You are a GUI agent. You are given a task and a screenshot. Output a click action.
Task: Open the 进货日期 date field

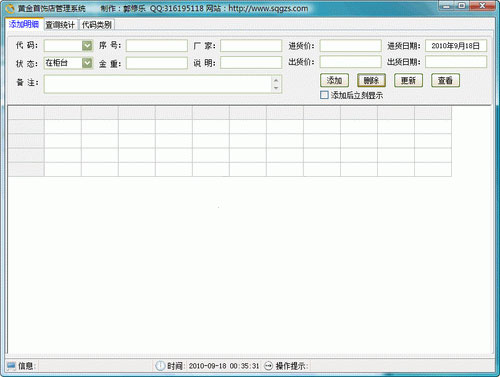456,46
